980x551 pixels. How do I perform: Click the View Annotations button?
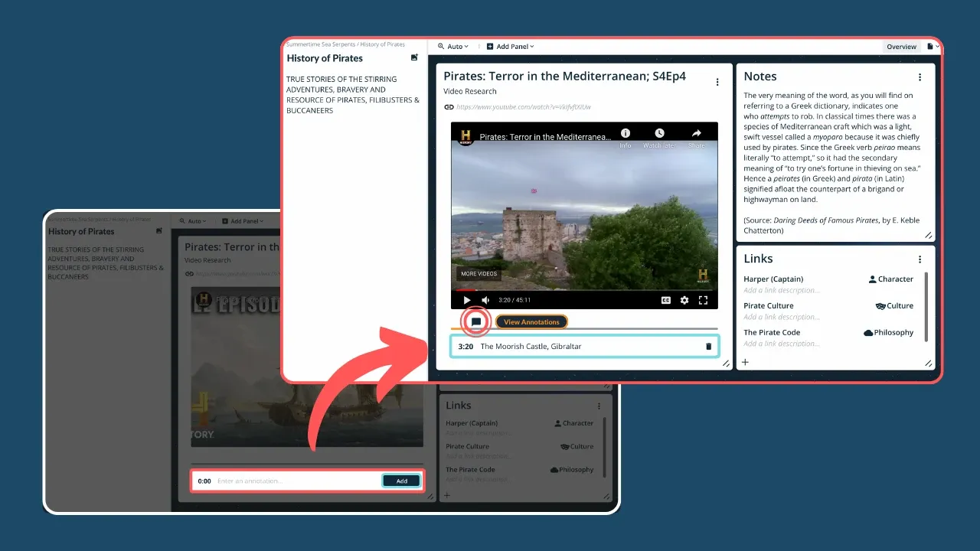[531, 321]
